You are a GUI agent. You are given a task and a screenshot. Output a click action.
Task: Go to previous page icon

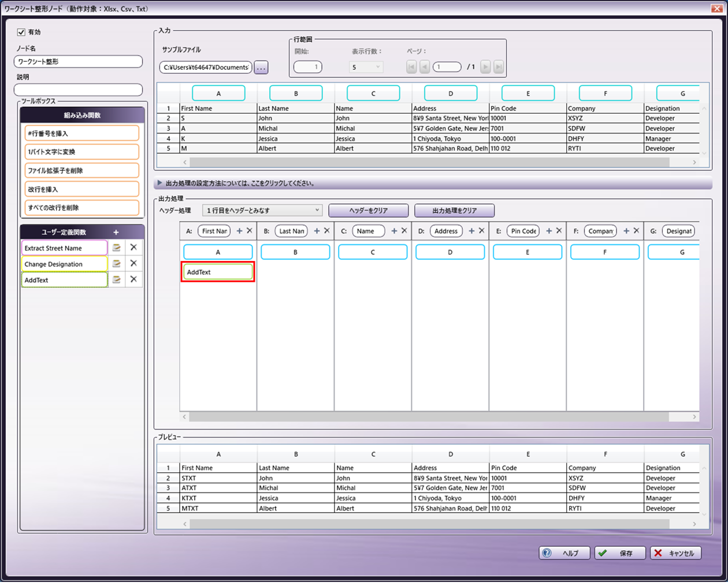[424, 67]
